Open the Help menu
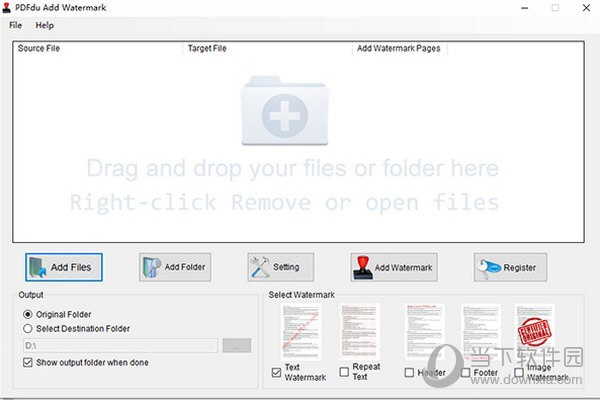The image size is (600, 400). (x=44, y=25)
